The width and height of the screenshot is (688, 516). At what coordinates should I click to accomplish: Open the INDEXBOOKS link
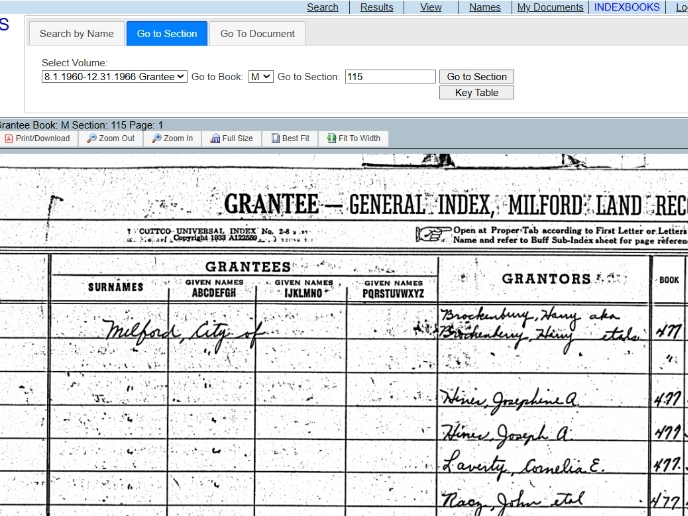[627, 7]
